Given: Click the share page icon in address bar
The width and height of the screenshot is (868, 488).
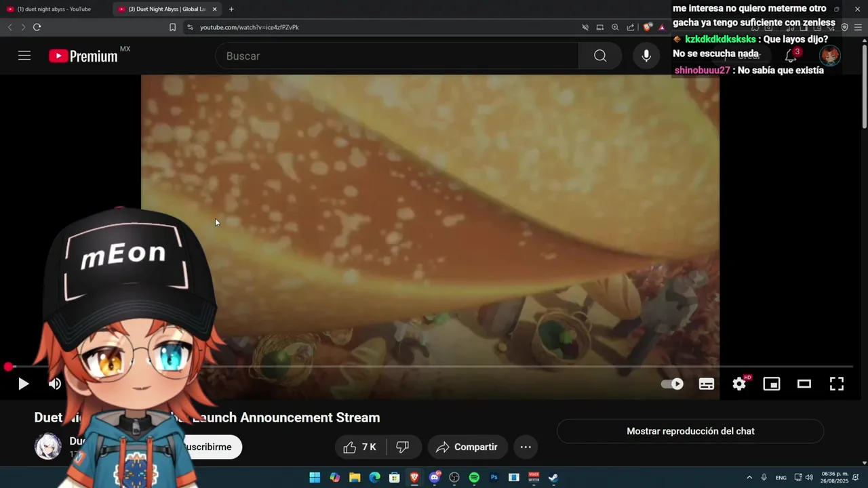Looking at the screenshot, I should coord(631,27).
